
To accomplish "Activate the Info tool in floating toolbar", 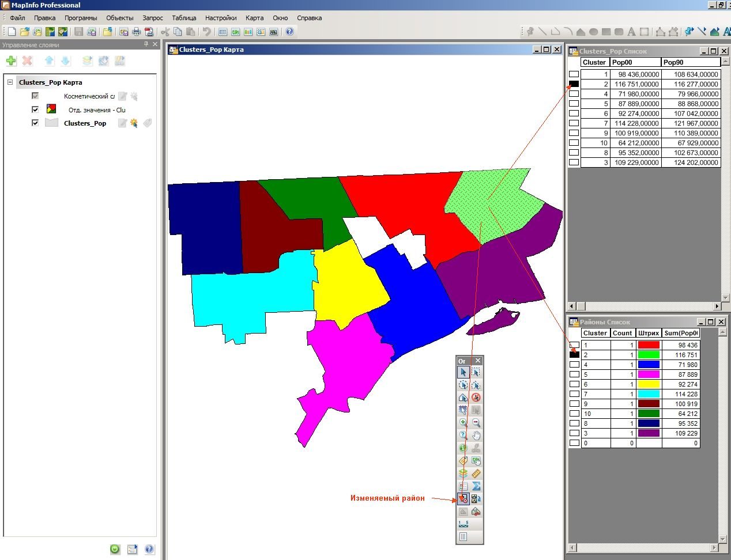I will [x=463, y=448].
